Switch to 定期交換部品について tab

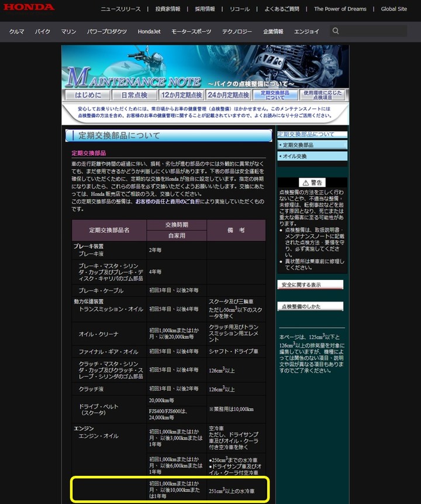(x=275, y=95)
